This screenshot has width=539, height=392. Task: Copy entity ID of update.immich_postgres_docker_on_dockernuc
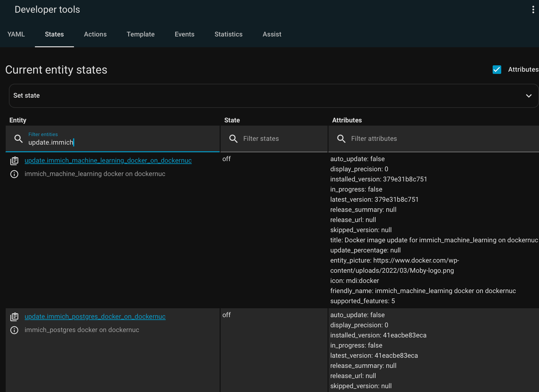click(x=14, y=317)
